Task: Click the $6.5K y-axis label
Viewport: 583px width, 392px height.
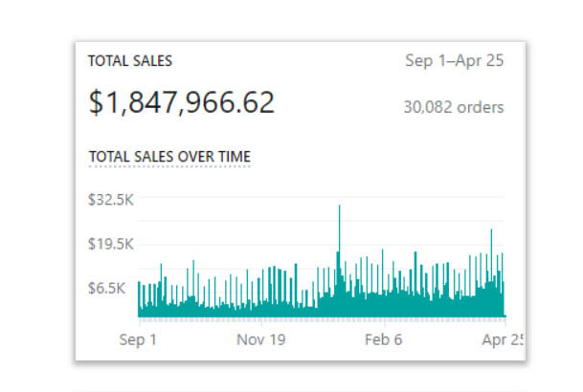Action: [x=108, y=288]
